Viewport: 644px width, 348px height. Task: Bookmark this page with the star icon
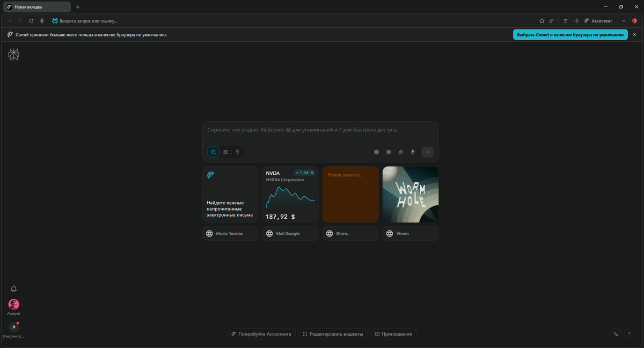pos(542,21)
